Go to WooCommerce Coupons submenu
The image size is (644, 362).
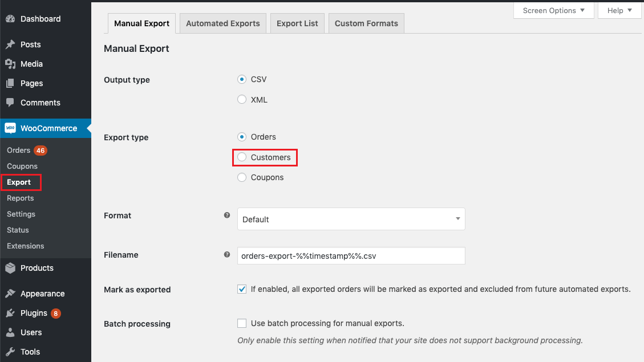(22, 166)
